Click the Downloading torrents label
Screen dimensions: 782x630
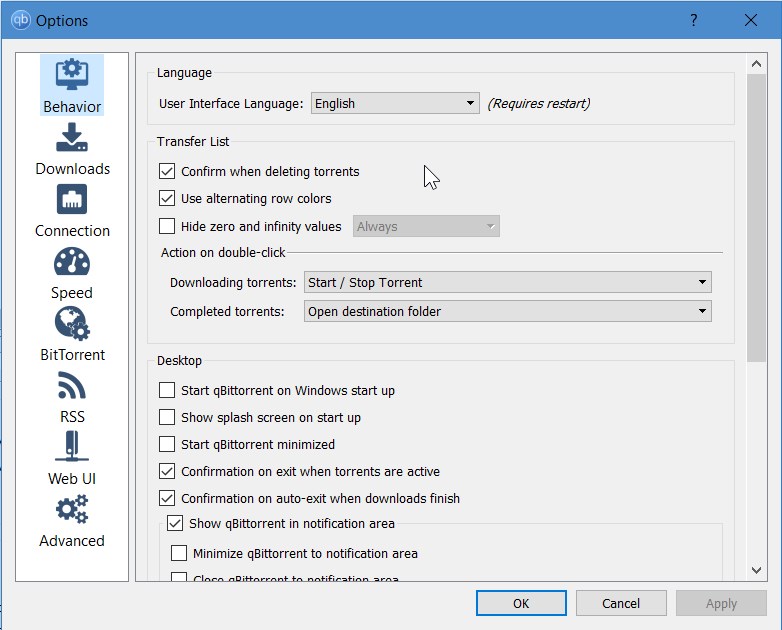click(233, 282)
